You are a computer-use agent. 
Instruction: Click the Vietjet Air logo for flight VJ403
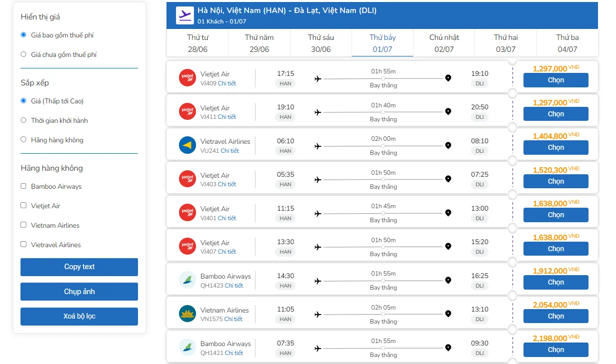point(187,179)
